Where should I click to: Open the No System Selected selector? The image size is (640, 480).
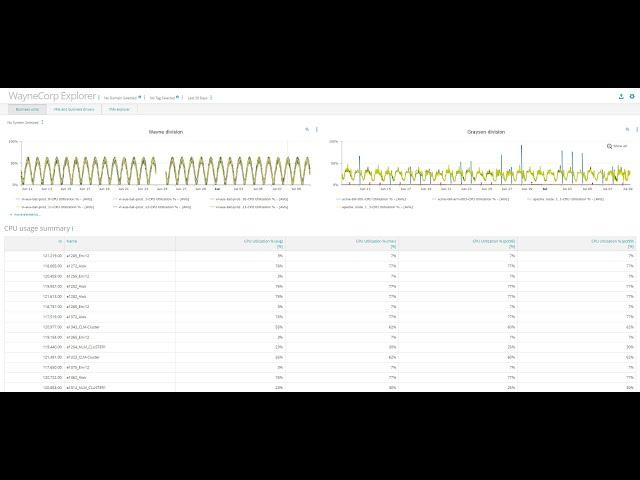pos(25,122)
